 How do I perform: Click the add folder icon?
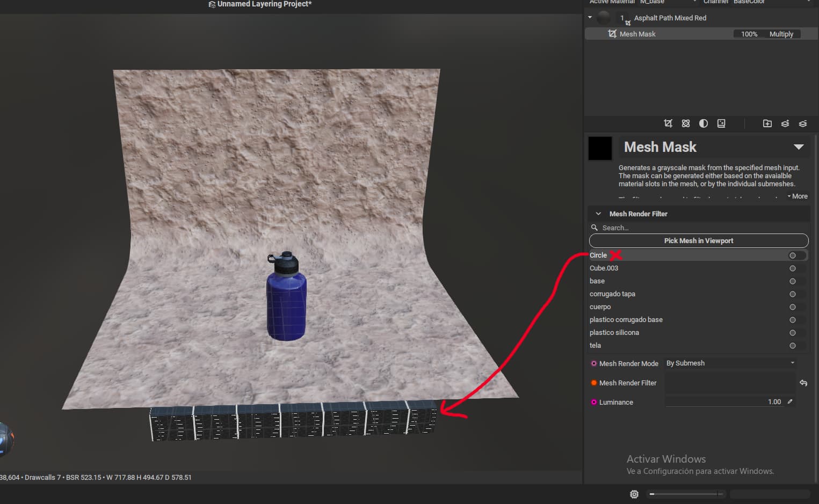click(x=767, y=123)
